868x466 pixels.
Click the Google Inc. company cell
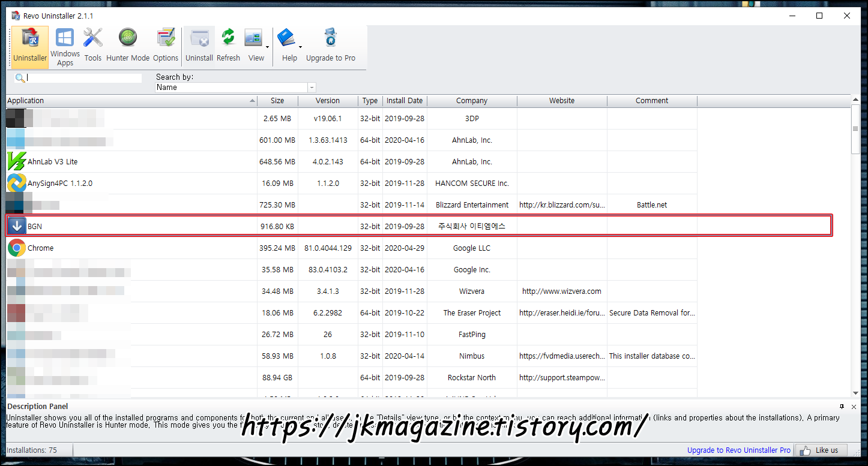(472, 269)
